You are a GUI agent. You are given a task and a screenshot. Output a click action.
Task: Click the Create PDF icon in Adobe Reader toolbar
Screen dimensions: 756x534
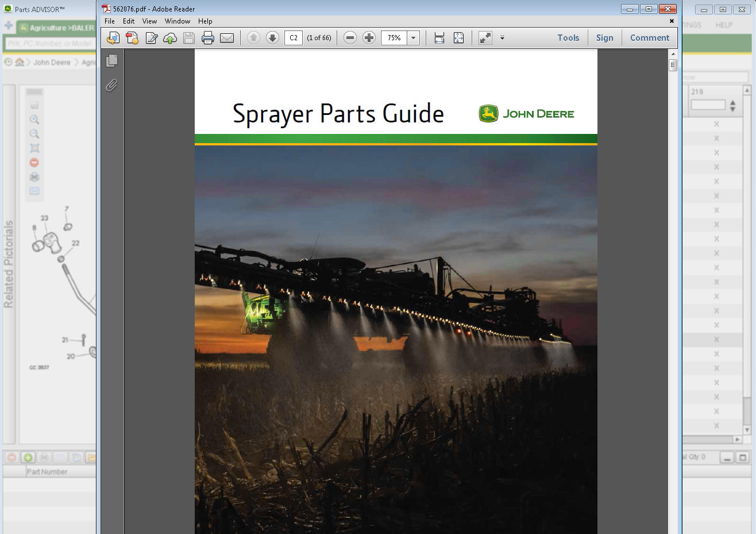pyautogui.click(x=113, y=38)
